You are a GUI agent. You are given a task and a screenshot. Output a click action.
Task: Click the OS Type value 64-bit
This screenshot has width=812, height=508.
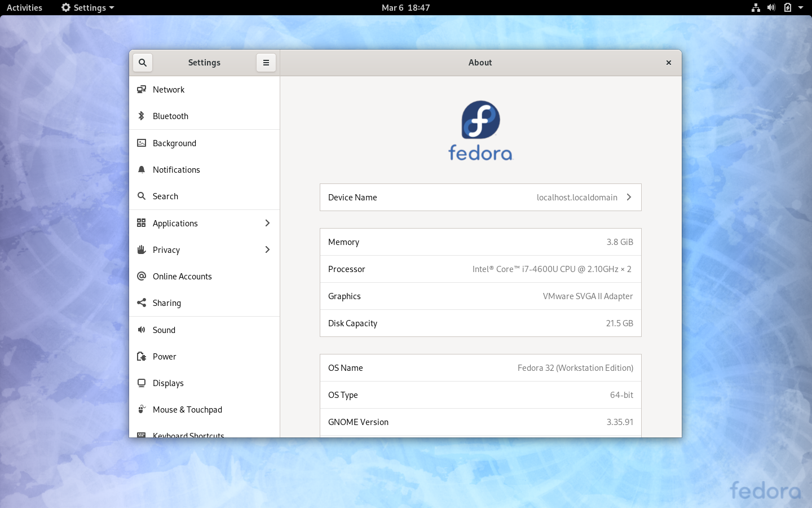[x=621, y=395]
